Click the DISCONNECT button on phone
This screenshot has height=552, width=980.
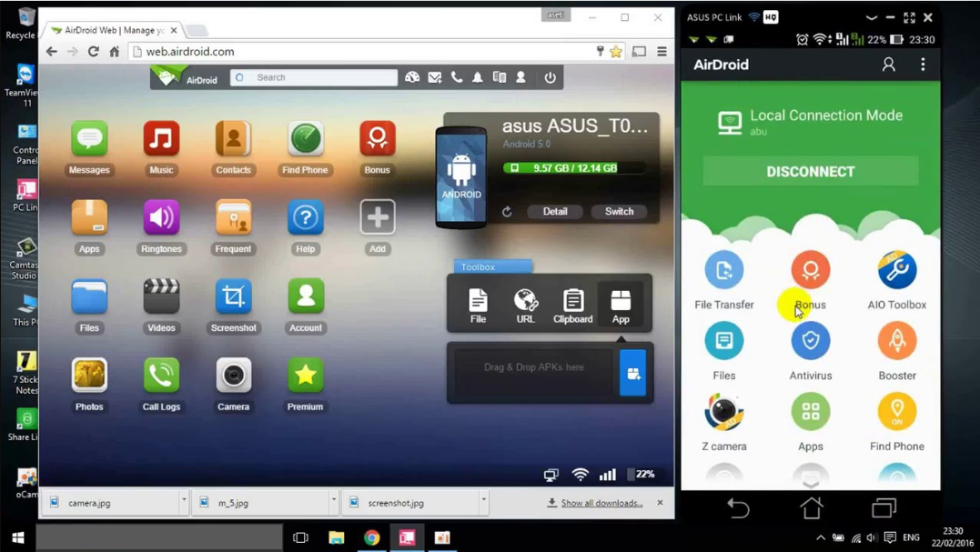811,172
